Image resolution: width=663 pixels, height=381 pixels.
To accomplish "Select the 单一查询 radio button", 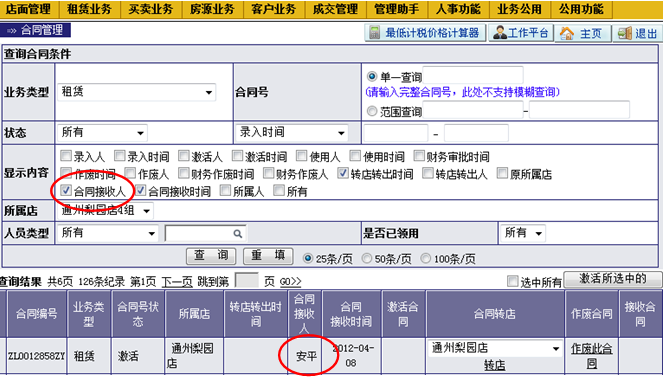I will [x=372, y=77].
